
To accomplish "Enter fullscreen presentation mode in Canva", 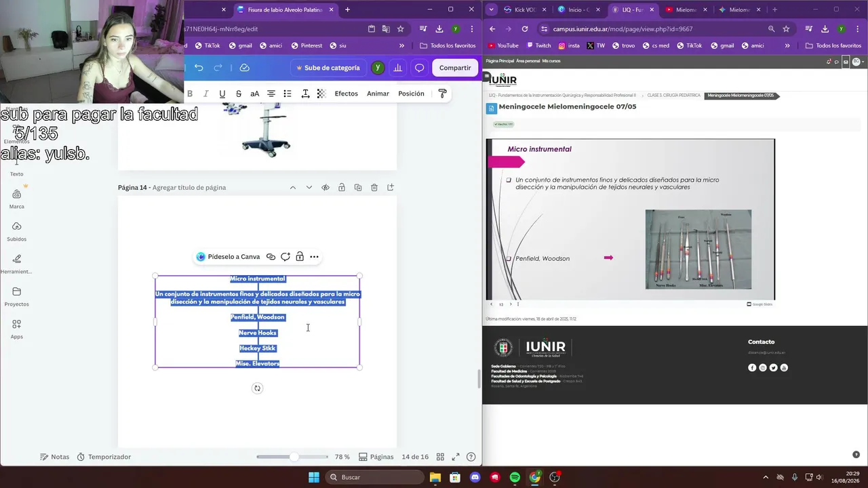I will (x=456, y=457).
